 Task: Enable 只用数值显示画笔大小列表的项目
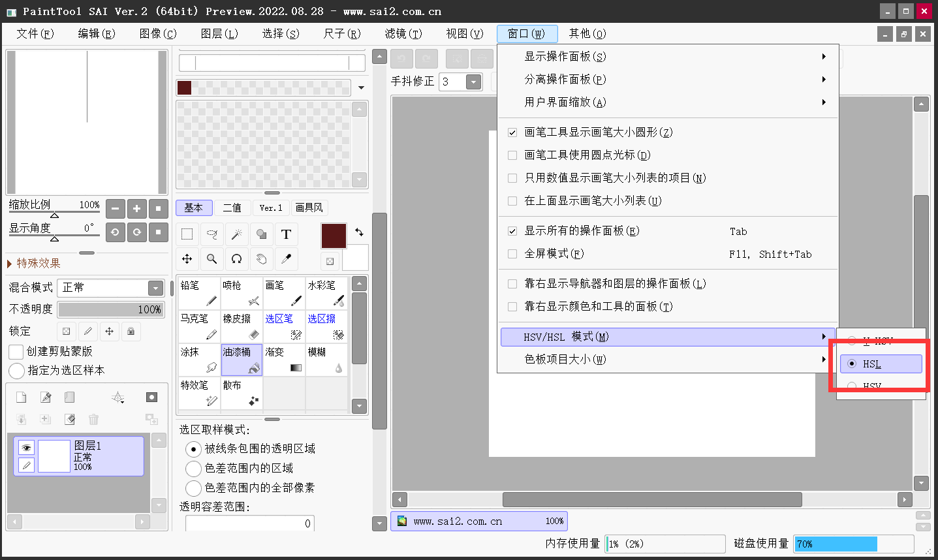tap(512, 178)
